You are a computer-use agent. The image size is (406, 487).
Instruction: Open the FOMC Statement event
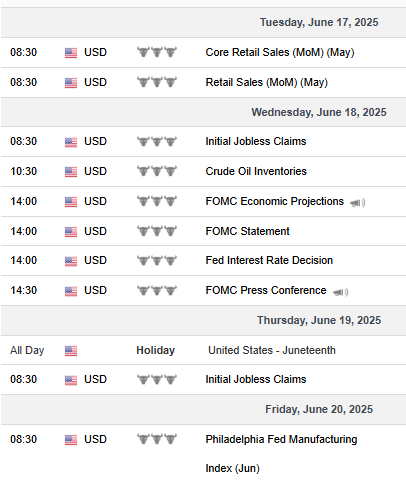pos(247,231)
